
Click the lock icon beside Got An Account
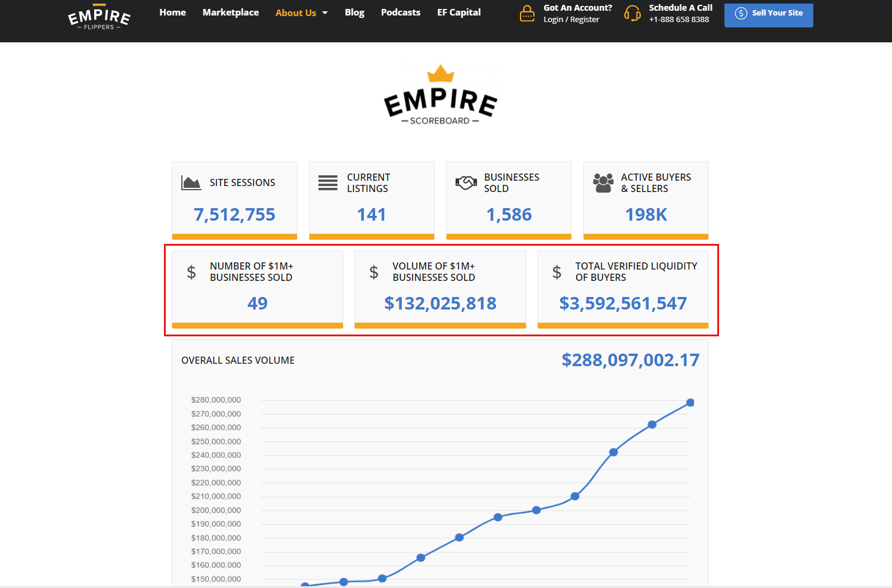point(527,13)
